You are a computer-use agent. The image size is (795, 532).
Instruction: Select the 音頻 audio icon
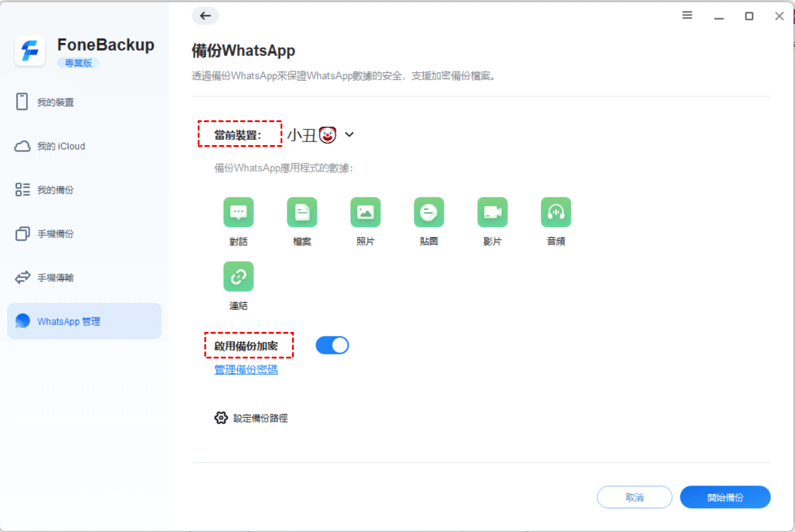(x=556, y=212)
